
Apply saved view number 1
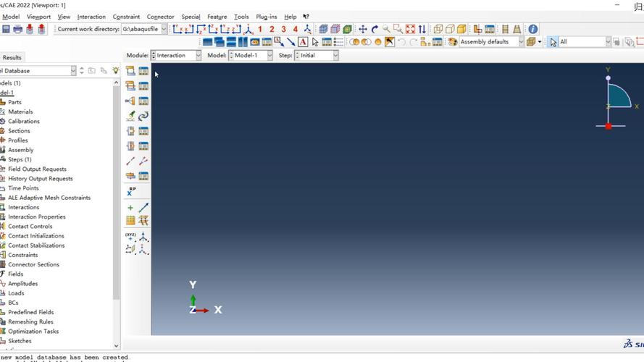tap(260, 29)
